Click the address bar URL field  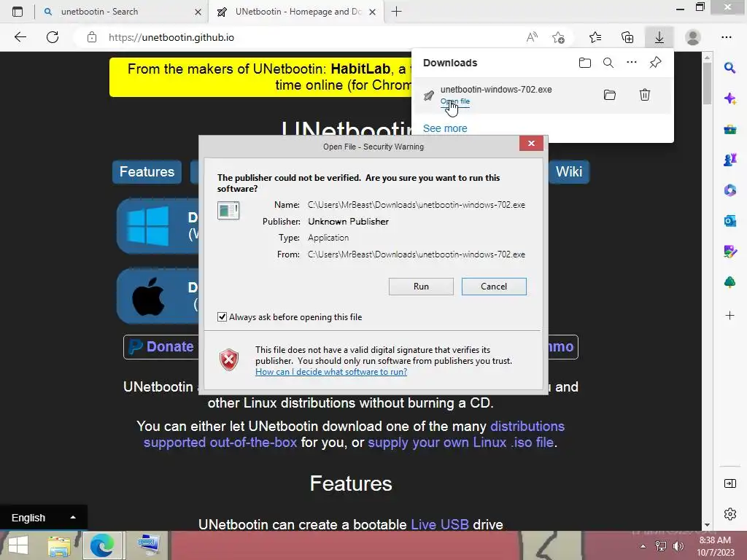click(305, 37)
